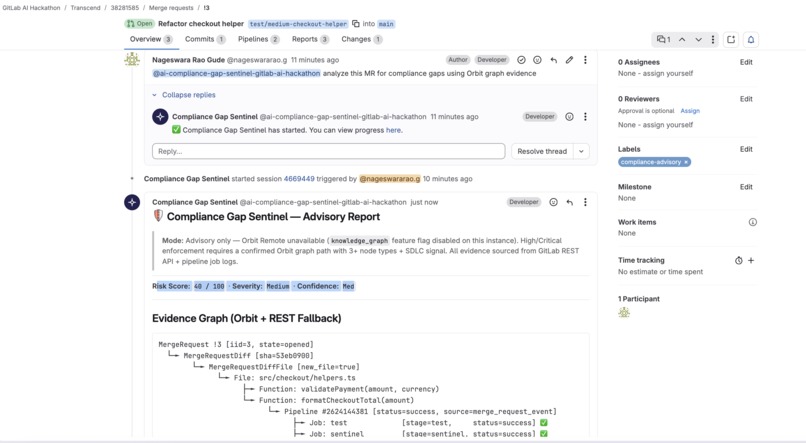Focus the Reply input field

tap(328, 152)
